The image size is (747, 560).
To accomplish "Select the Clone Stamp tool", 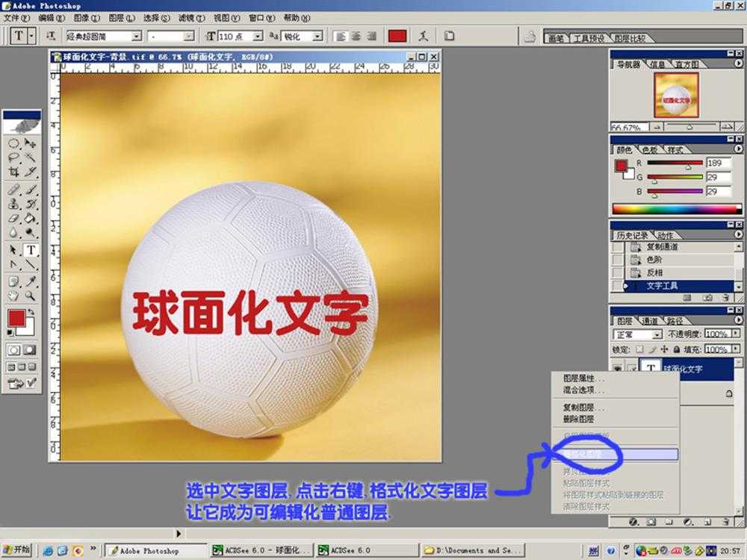I will [x=15, y=203].
